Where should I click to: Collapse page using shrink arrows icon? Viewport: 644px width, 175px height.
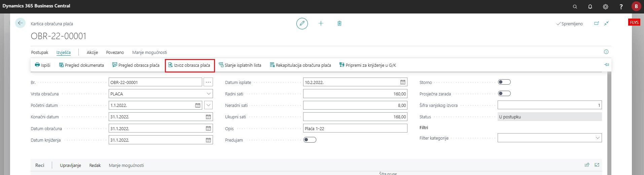(x=607, y=23)
